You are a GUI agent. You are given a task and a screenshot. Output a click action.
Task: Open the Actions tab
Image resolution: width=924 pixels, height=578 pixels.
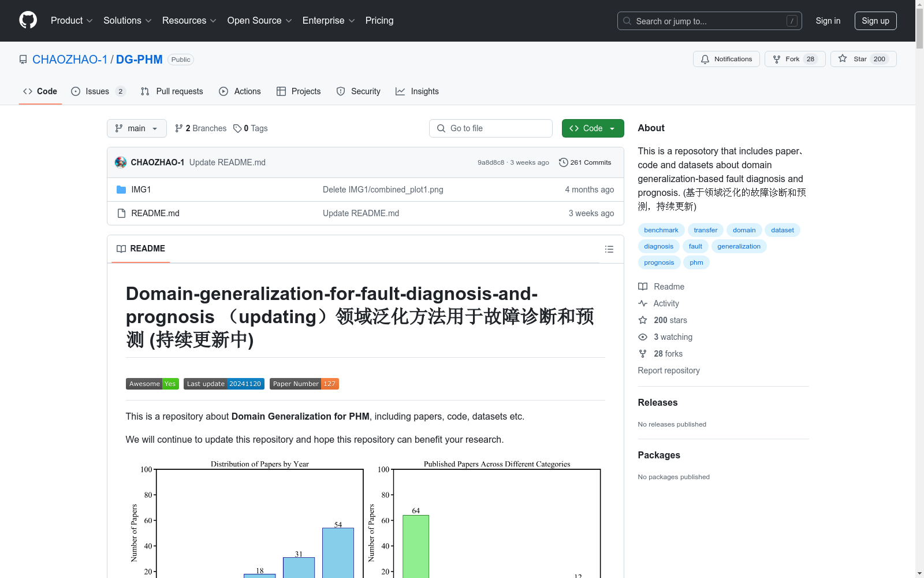[x=240, y=91]
